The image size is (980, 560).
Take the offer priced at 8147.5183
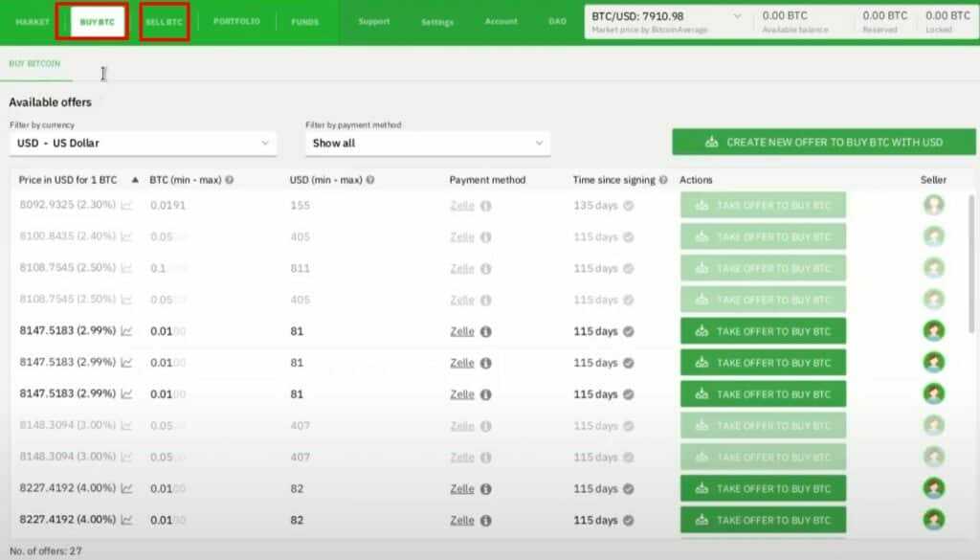[x=763, y=331]
